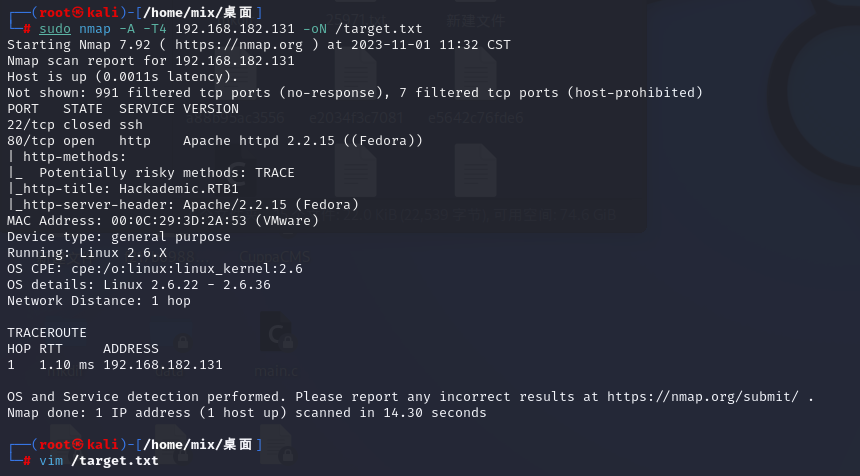Viewport: 860px width, 476px height.
Task: Click the vim command at the bottom prompt
Action: 51,460
